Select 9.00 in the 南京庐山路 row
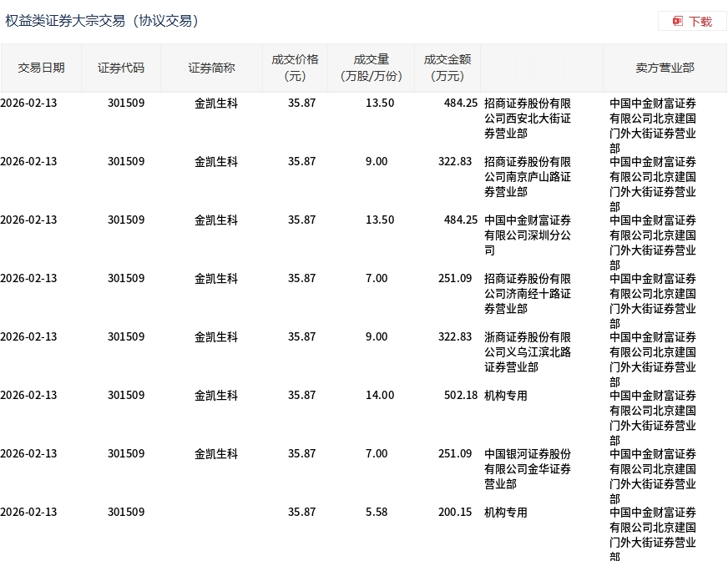Image resolution: width=728 pixels, height=561 pixels. [x=377, y=162]
